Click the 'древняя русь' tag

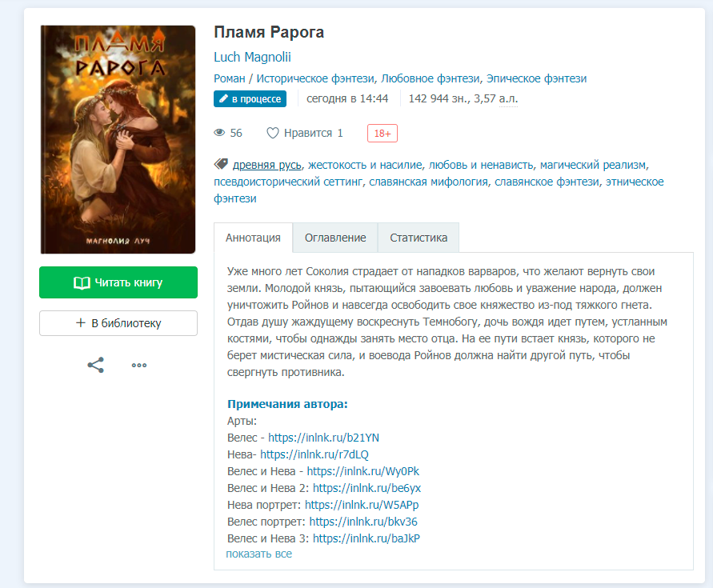266,165
